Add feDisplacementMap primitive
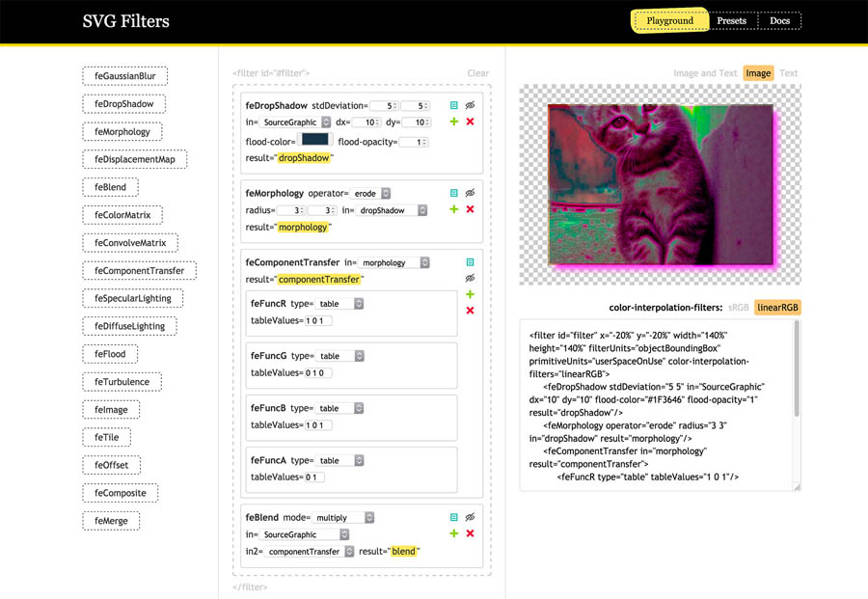 [135, 159]
